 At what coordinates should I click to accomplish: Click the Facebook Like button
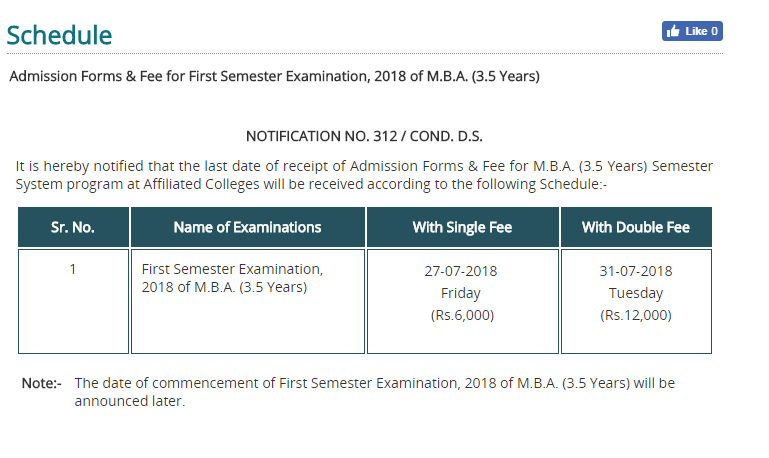coord(692,31)
